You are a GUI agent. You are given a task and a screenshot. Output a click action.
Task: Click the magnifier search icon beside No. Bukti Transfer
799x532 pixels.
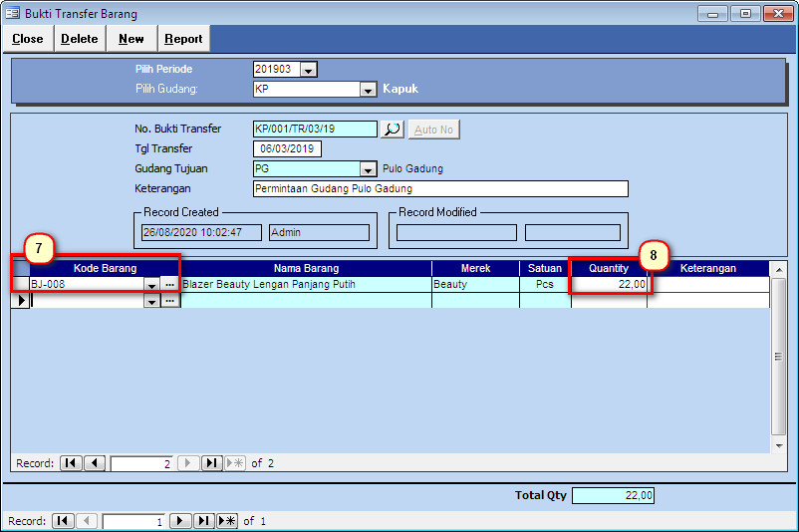(x=392, y=130)
